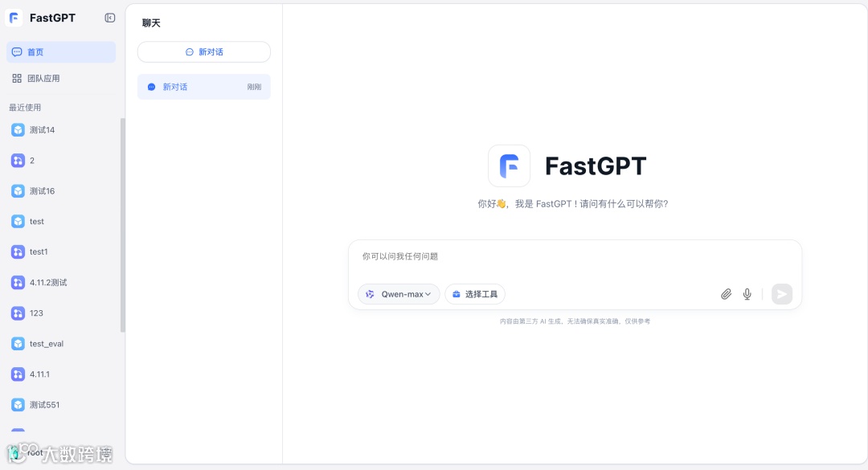
Task: Click the send message arrow button
Action: tap(782, 294)
